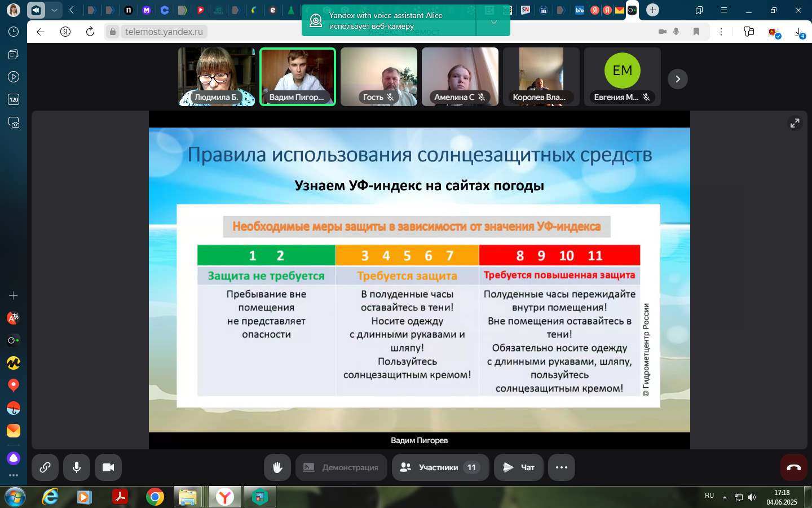Mute tab sound with the speaker button
Image resolution: width=812 pixels, height=508 pixels.
36,10
